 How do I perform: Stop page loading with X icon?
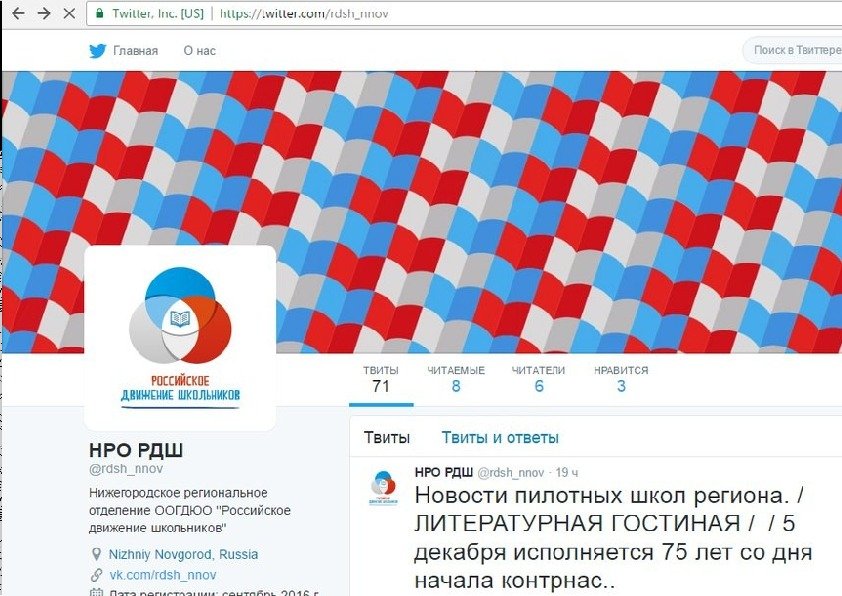coord(69,13)
